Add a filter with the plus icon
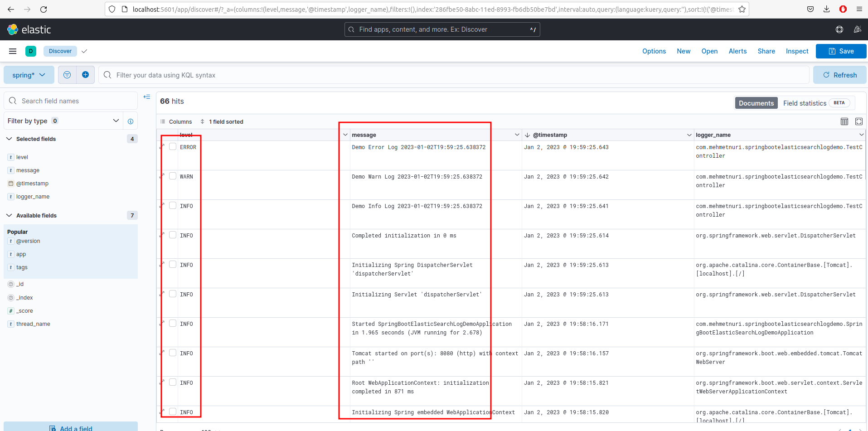This screenshot has height=431, width=868. pyautogui.click(x=85, y=75)
